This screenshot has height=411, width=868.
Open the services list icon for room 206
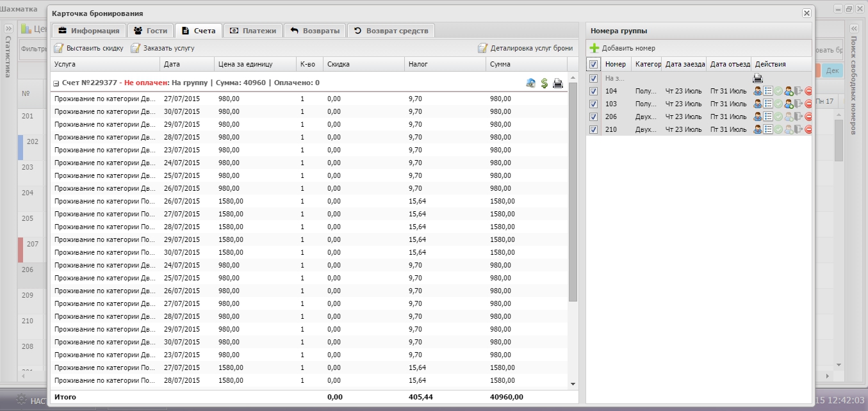tap(768, 117)
